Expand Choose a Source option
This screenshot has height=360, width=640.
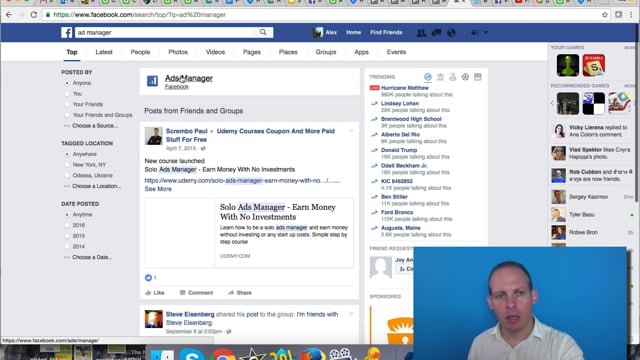point(95,126)
